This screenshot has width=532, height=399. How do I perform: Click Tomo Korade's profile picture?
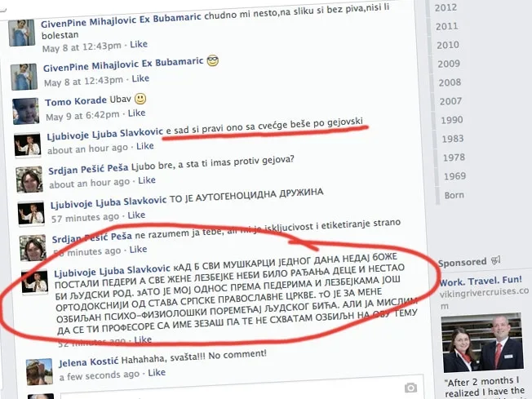coord(26,110)
